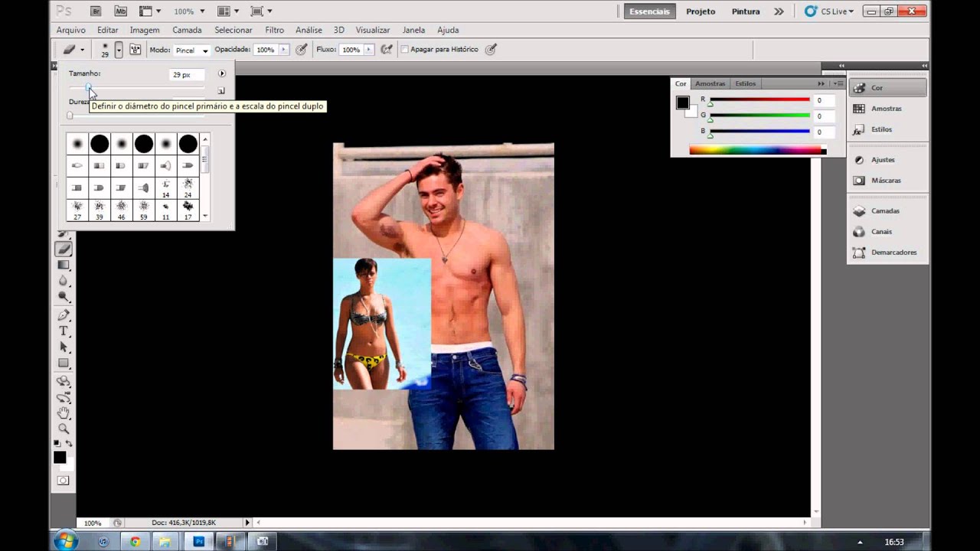Select the Gradient tool
Viewport: 980px width, 551px height.
pos(64,265)
